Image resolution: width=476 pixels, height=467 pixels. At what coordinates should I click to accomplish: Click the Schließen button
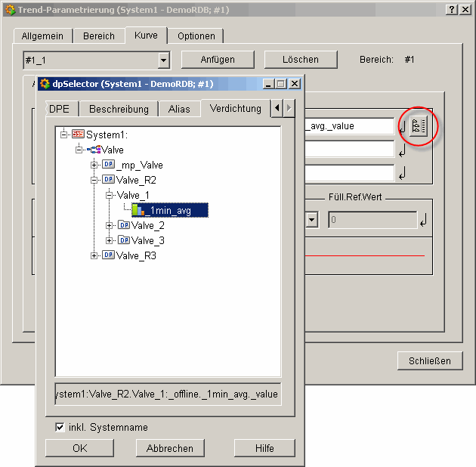[429, 360]
